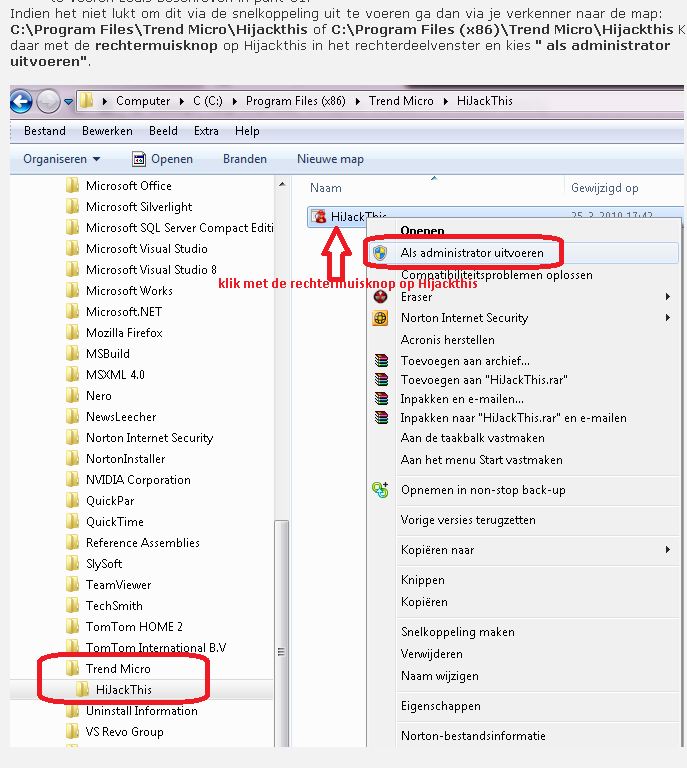Open the Bewerken menu
The height and width of the screenshot is (768, 687).
(x=107, y=131)
